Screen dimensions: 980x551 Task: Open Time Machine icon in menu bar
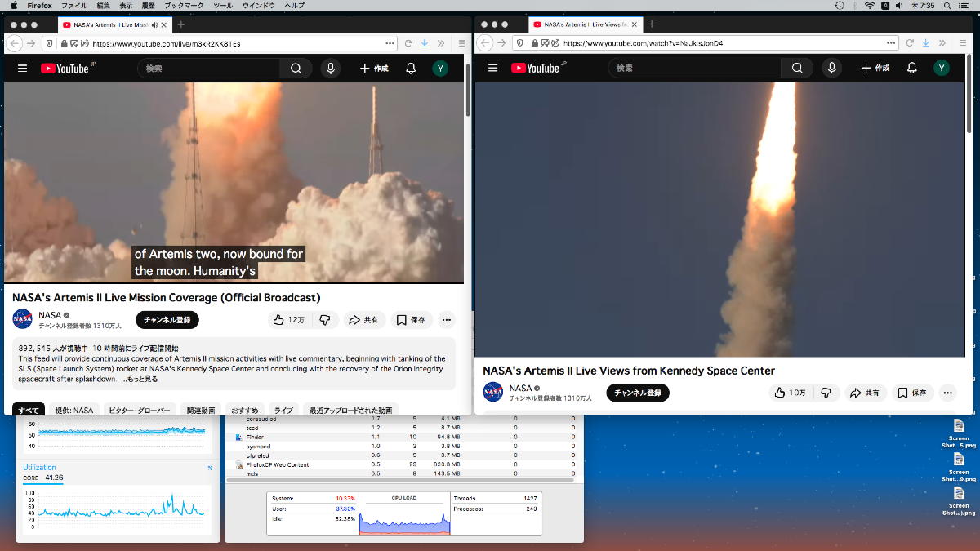point(840,6)
